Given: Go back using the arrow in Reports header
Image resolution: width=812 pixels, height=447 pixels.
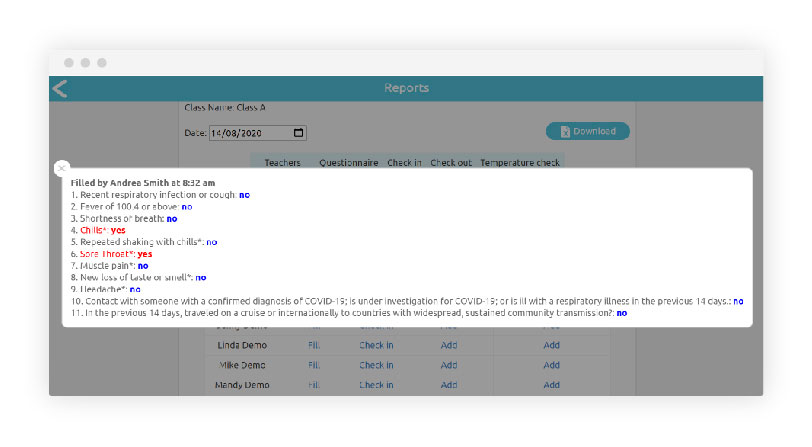Looking at the screenshot, I should (x=60, y=89).
